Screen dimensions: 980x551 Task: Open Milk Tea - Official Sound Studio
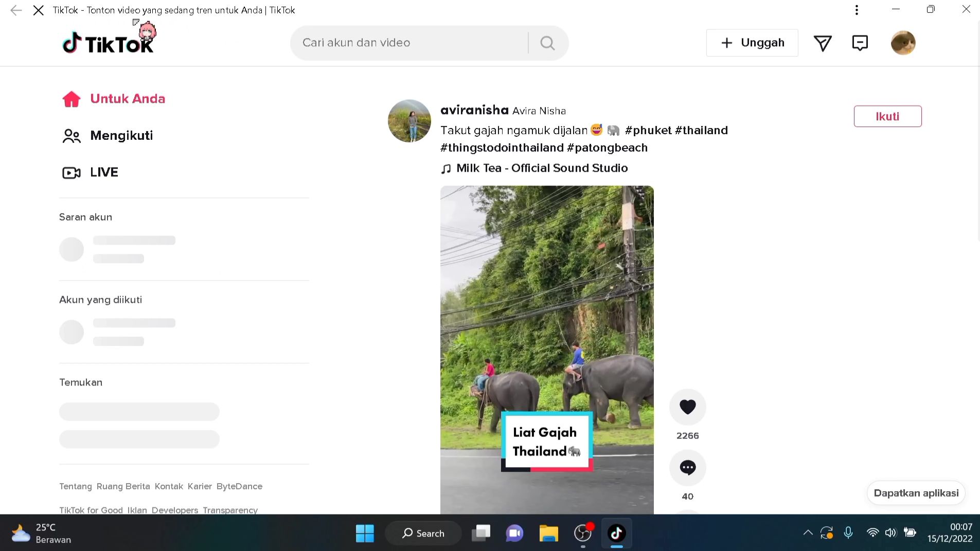point(542,168)
